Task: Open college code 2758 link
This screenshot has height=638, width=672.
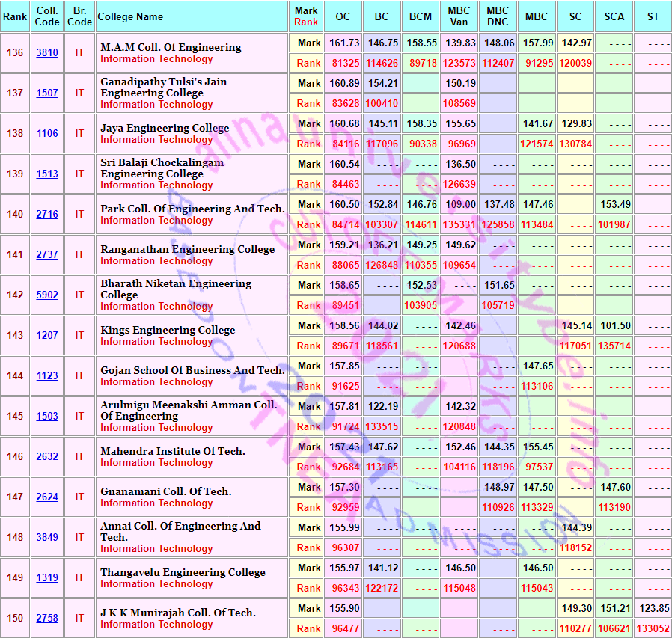Action: (x=47, y=618)
